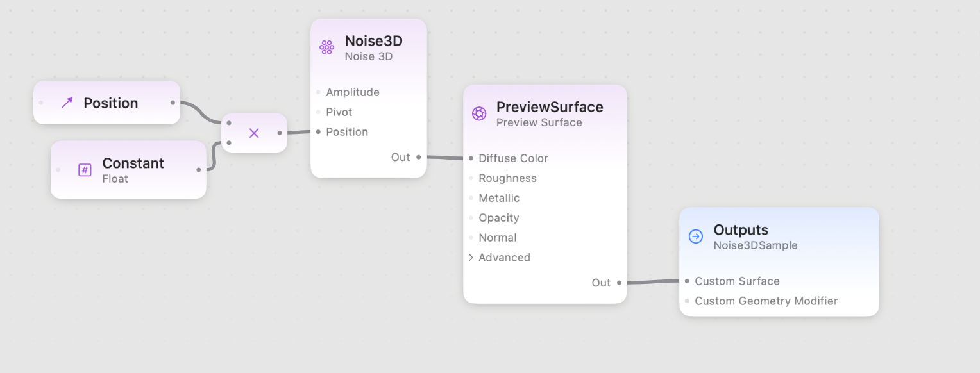
Task: Click the dotted-grid icon on the Noise3D node
Action: [x=326, y=47]
